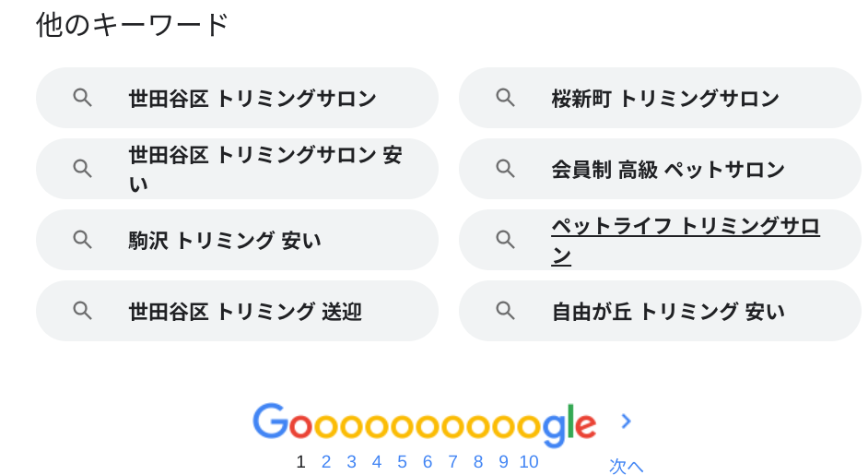Jump to results page 10
Screen dimensions: 868x475
point(529,462)
